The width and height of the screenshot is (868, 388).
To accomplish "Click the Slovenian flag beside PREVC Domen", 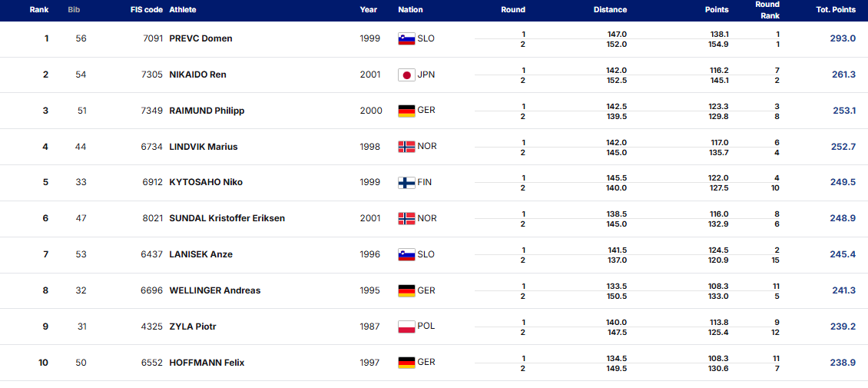I will [406, 38].
